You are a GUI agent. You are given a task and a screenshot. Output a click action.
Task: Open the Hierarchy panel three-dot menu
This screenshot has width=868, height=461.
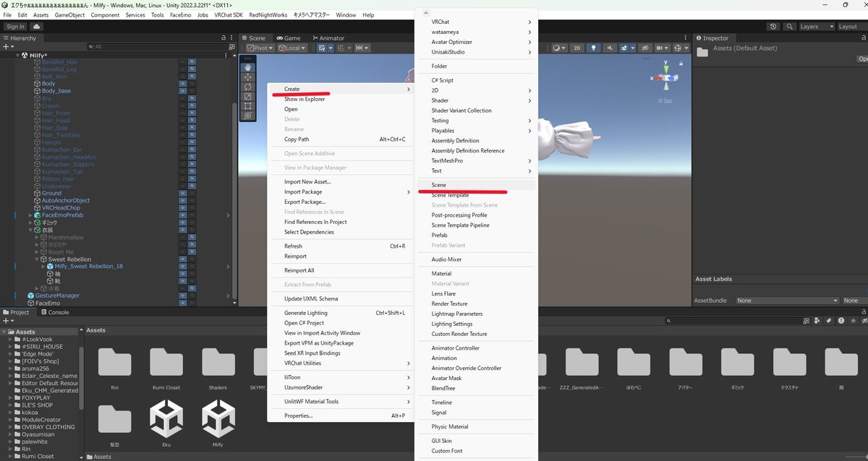pos(231,38)
